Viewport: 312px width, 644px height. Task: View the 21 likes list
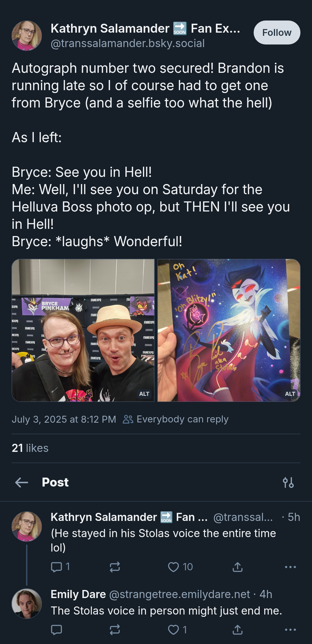pyautogui.click(x=30, y=448)
